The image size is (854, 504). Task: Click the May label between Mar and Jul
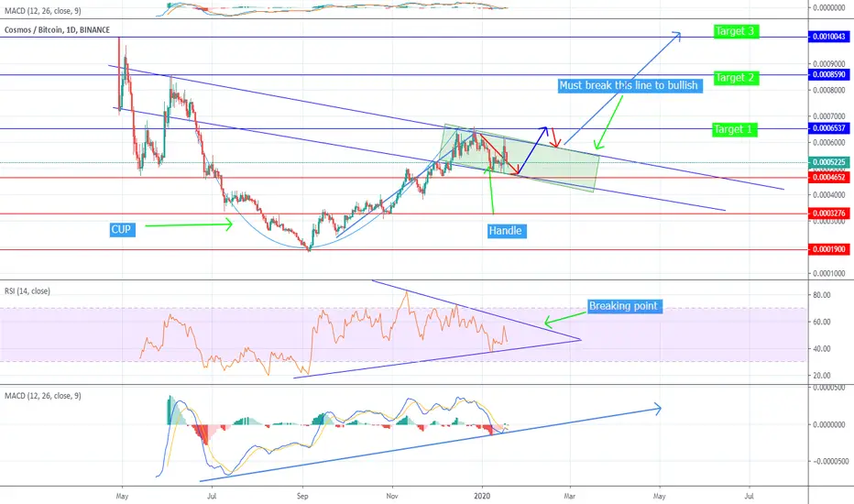660,497
